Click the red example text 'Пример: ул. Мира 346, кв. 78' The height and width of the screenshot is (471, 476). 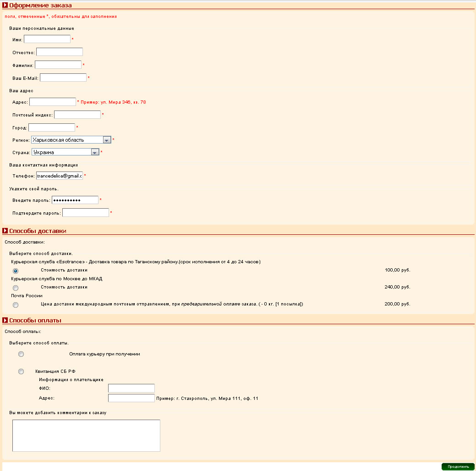(x=113, y=102)
